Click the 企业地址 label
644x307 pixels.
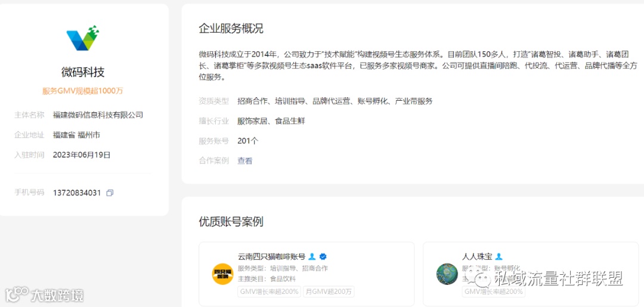(29, 135)
